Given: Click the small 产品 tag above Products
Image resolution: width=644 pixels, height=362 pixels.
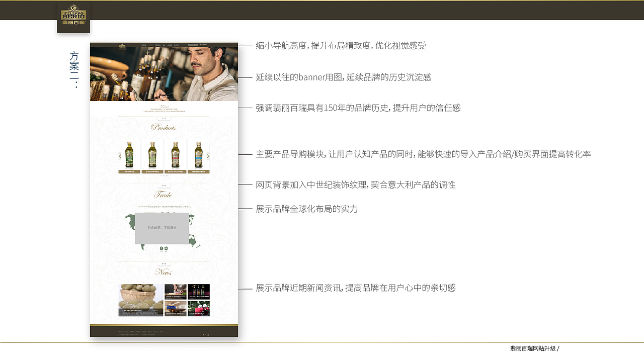Looking at the screenshot, I should pyautogui.click(x=164, y=119).
